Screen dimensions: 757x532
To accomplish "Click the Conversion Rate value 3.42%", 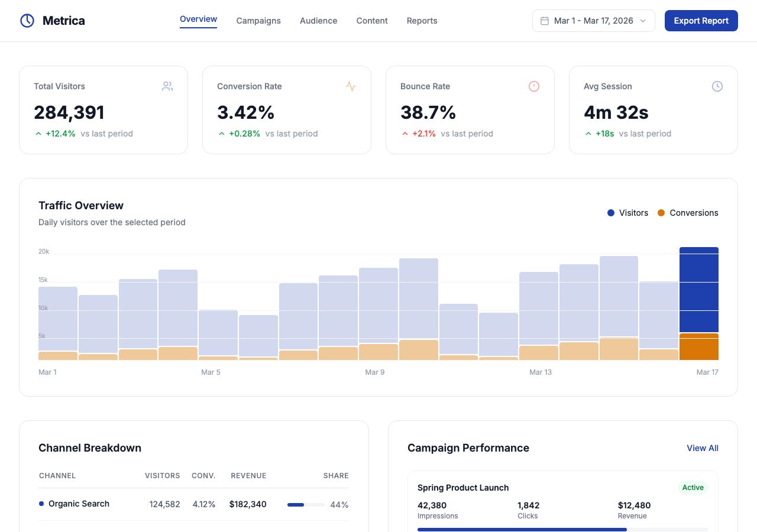I will [x=246, y=112].
